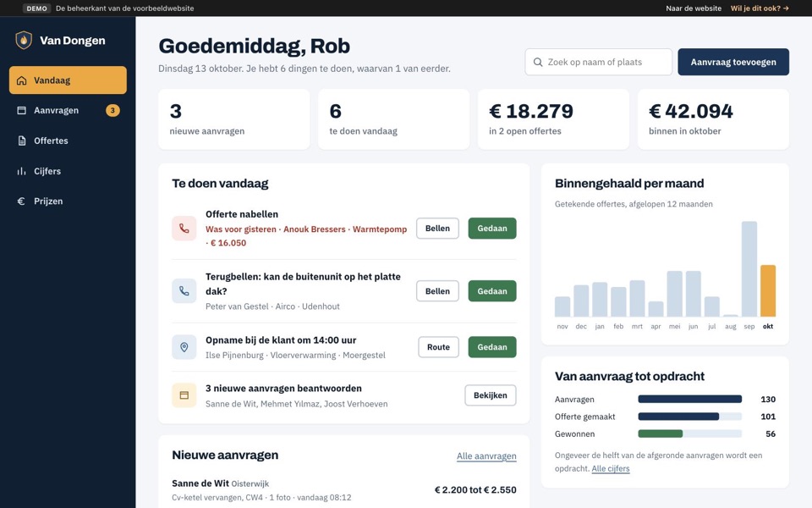The image size is (812, 508).
Task: Mark Opname bij de klant as Gedaan
Action: [492, 347]
